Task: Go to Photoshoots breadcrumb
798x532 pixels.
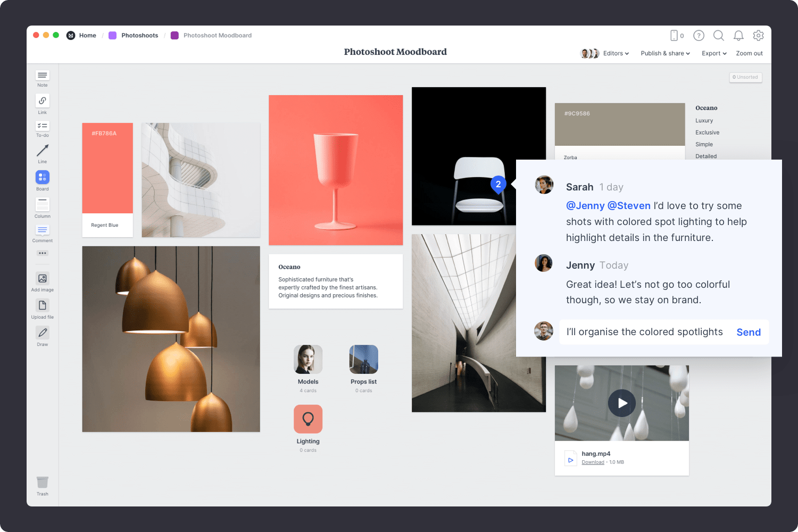Action: (x=139, y=36)
